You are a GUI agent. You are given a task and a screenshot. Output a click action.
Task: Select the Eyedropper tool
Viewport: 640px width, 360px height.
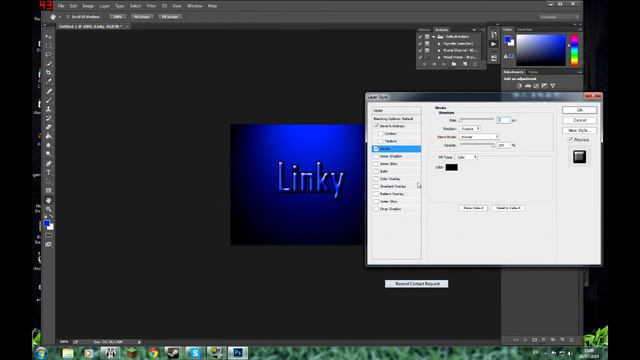click(x=49, y=82)
